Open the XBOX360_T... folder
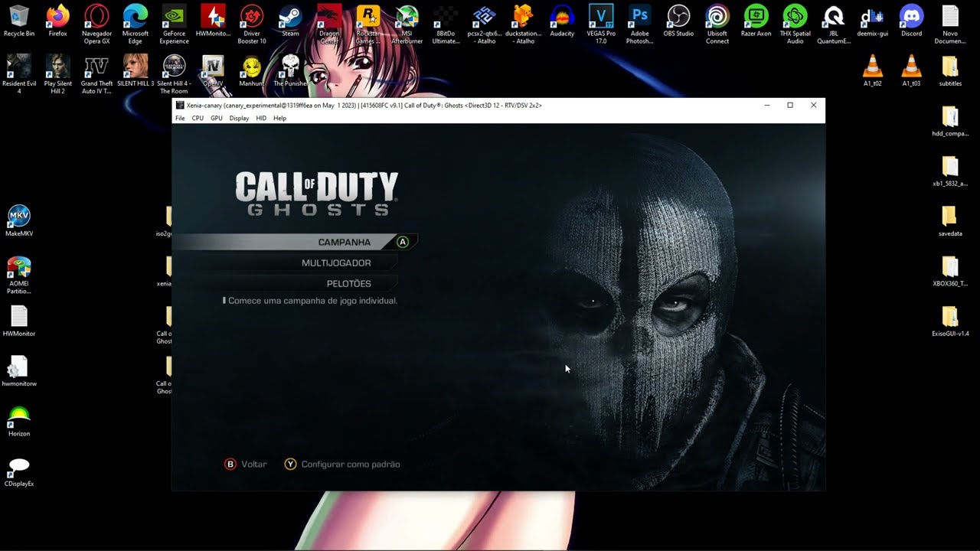This screenshot has width=980, height=551. click(950, 271)
